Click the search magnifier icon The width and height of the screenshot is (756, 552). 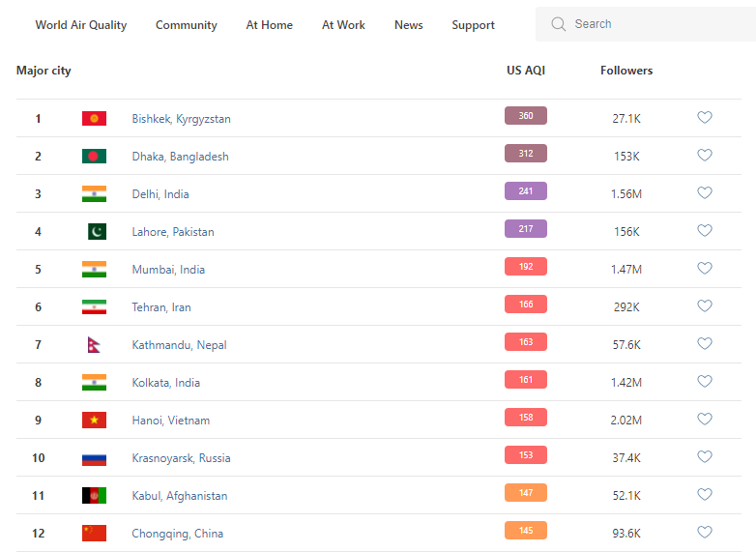tap(559, 24)
